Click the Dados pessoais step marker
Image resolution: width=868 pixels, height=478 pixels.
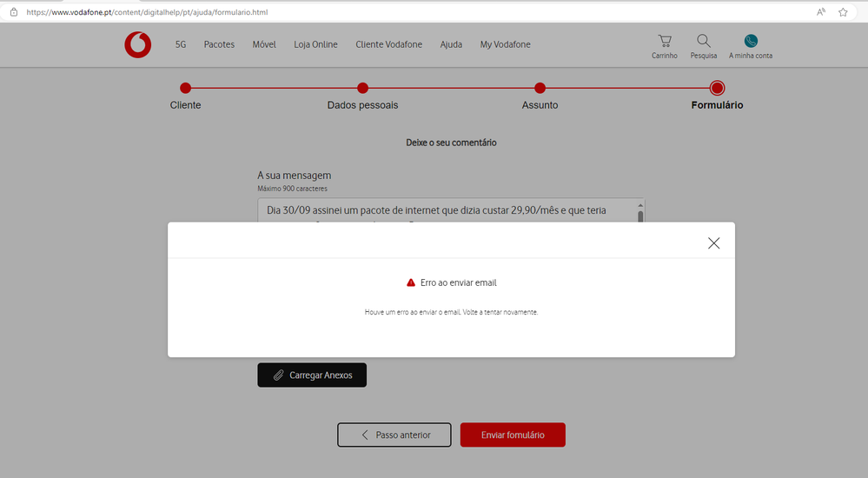(x=362, y=88)
